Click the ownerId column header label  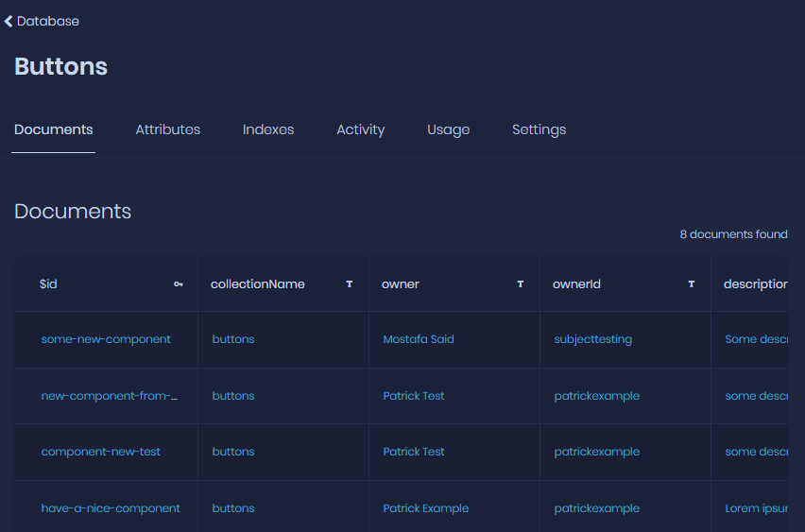576,284
